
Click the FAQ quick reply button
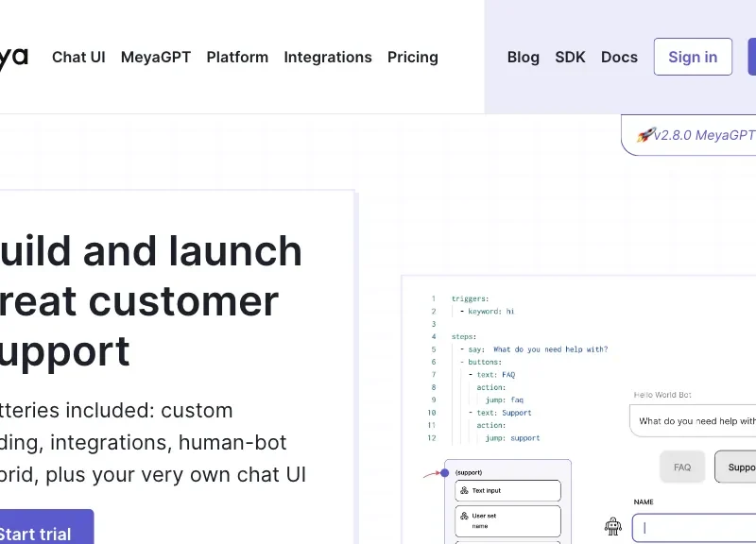682,467
